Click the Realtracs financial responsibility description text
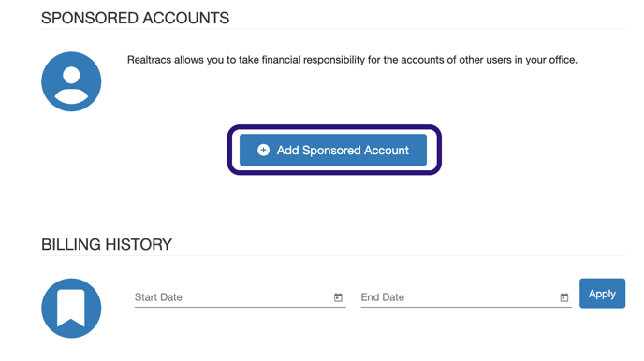 point(352,60)
